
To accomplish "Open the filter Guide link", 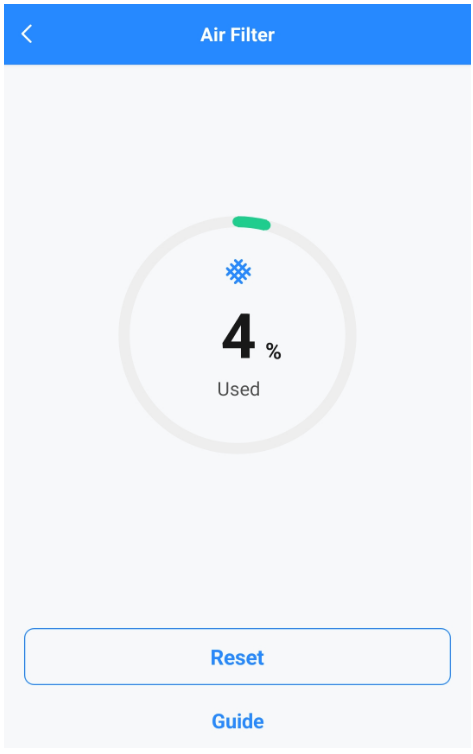I will tap(237, 721).
